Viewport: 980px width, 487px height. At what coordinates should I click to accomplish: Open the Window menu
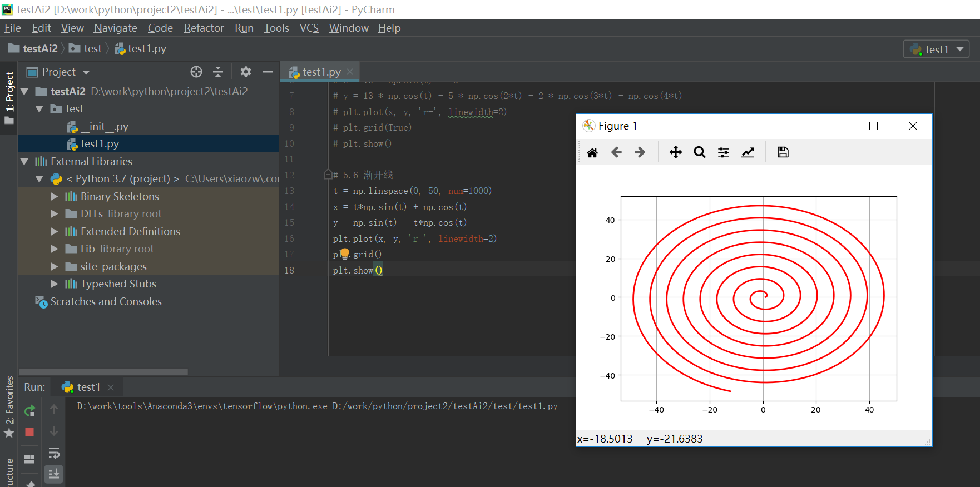click(x=349, y=28)
